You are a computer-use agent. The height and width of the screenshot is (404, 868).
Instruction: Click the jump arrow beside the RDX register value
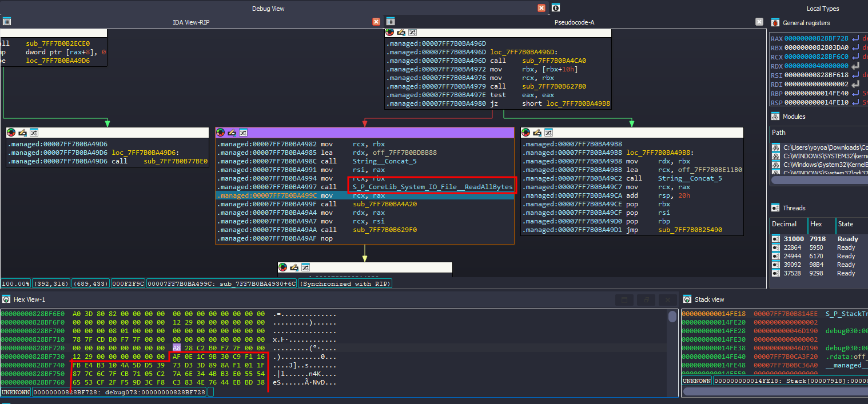(x=855, y=66)
